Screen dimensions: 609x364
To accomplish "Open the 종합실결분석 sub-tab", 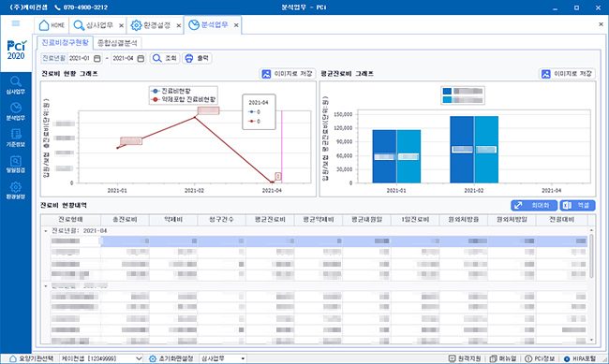I will (x=117, y=43).
